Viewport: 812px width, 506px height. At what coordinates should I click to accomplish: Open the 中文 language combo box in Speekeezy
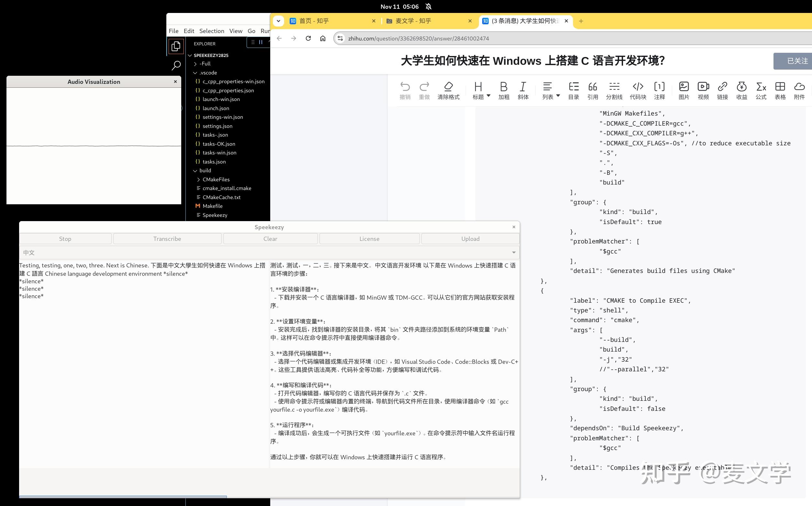(269, 253)
